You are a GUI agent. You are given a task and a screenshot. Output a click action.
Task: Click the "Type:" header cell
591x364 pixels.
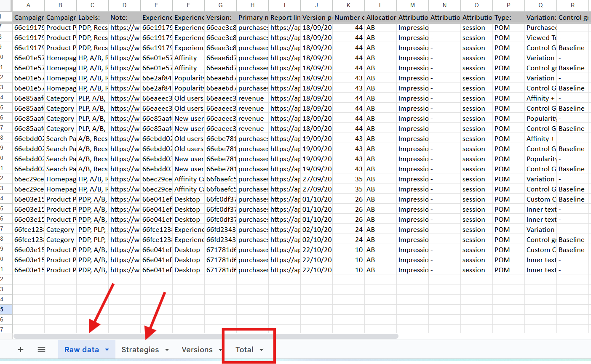click(x=508, y=17)
